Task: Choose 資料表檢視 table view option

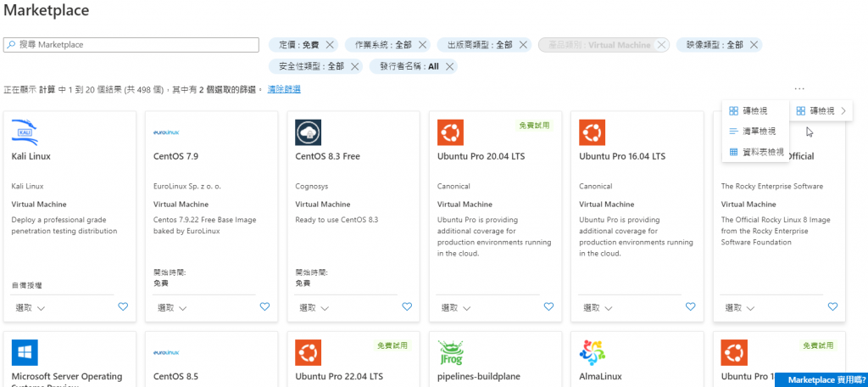Action: tap(755, 152)
